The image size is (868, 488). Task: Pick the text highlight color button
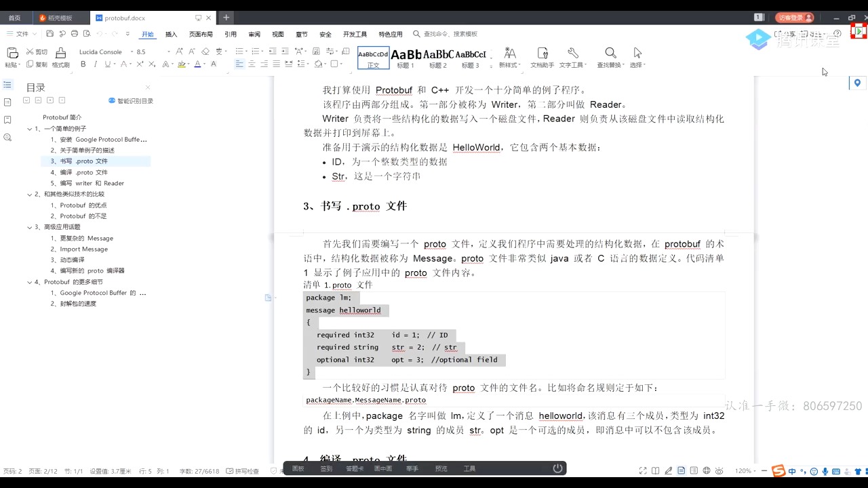(181, 64)
